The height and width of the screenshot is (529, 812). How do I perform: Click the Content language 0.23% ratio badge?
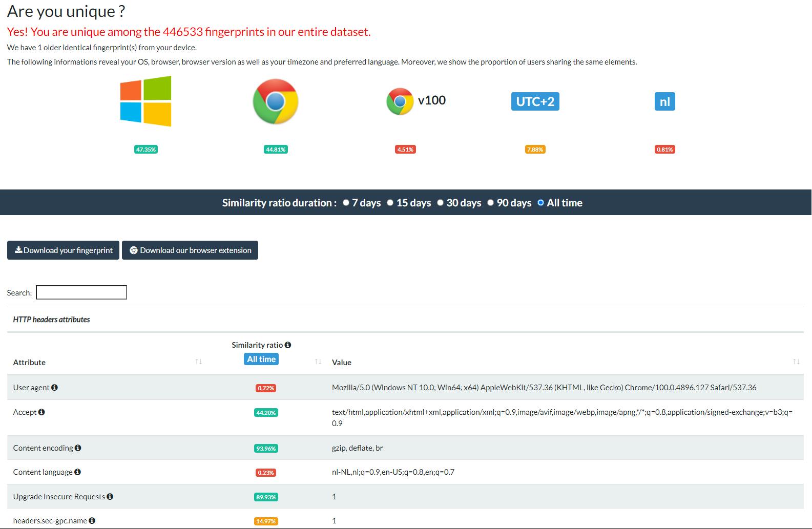266,473
